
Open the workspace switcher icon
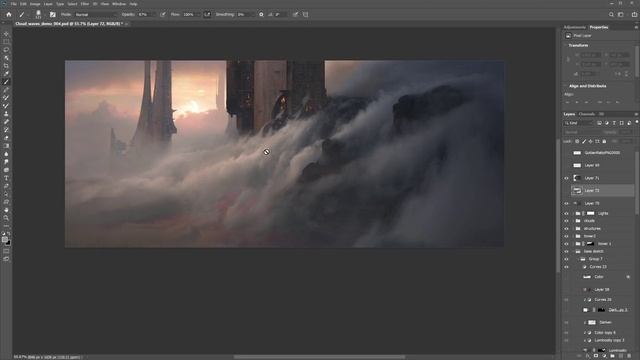[x=621, y=14]
